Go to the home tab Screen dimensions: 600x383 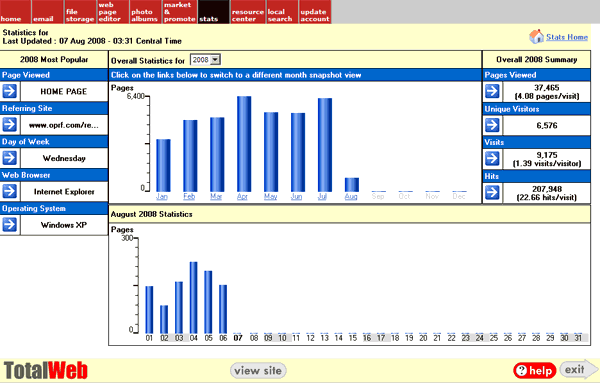(15, 12)
